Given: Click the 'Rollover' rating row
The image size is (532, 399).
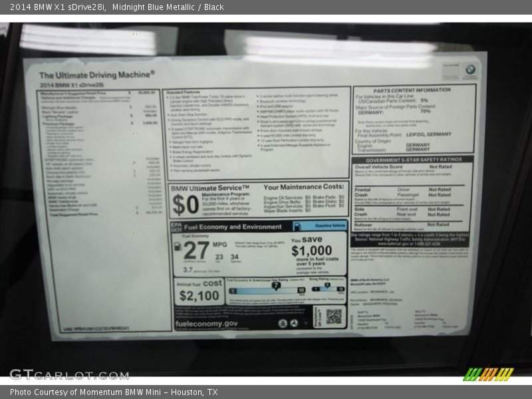Looking at the screenshot, I should click(x=408, y=225).
